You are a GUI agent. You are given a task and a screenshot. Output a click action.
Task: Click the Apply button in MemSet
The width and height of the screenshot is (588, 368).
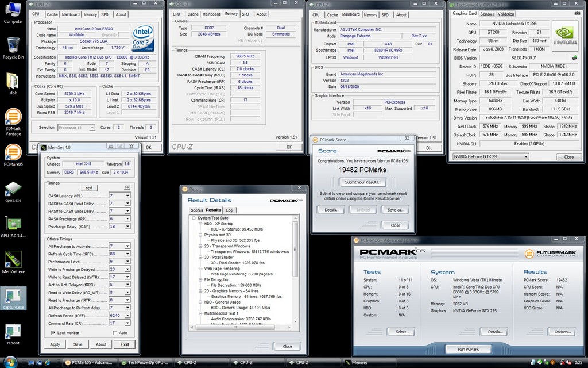point(55,344)
